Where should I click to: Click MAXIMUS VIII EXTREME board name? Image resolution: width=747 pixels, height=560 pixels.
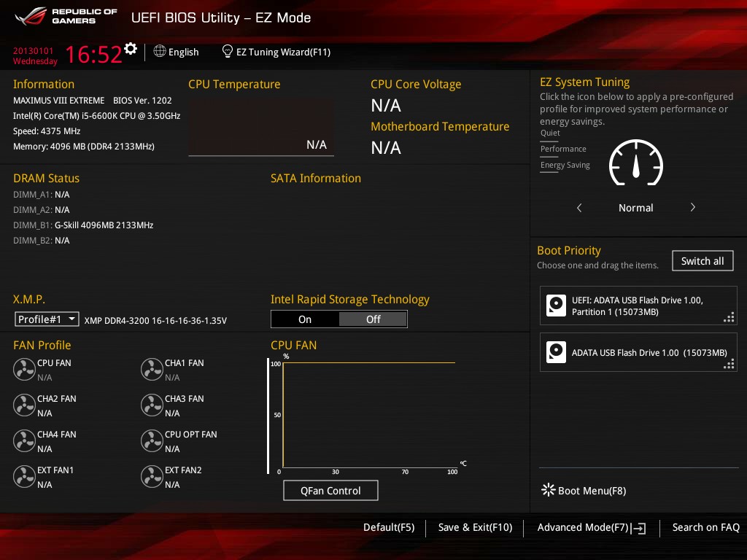[x=58, y=101]
